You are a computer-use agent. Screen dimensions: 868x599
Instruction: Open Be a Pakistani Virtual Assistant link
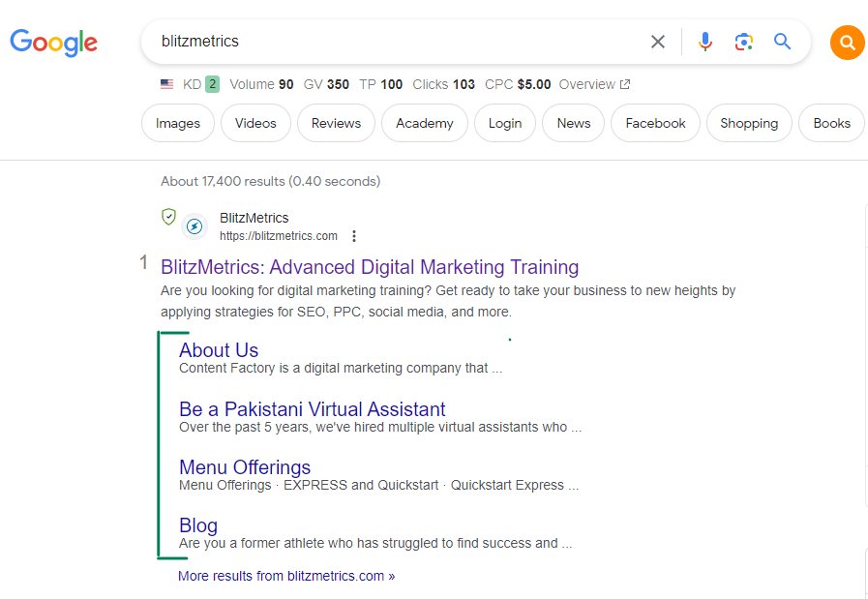point(313,409)
